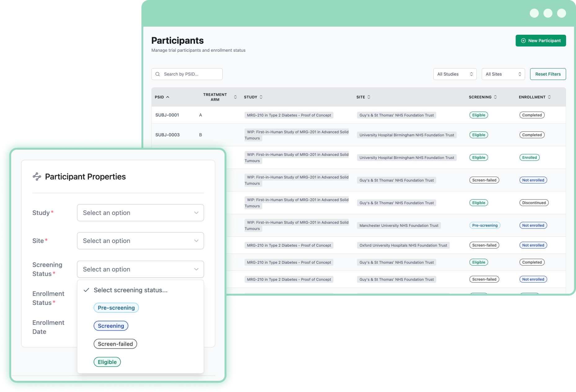Click the Participant Properties workflow icon

click(37, 177)
